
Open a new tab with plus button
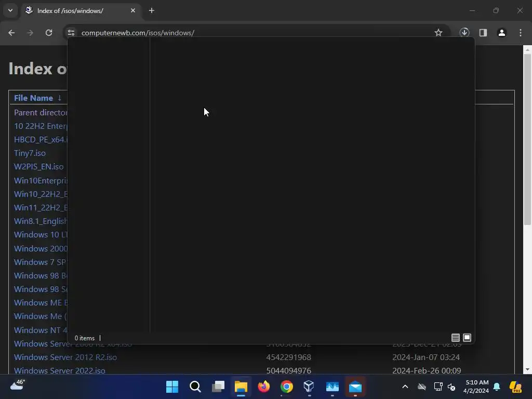pyautogui.click(x=152, y=10)
